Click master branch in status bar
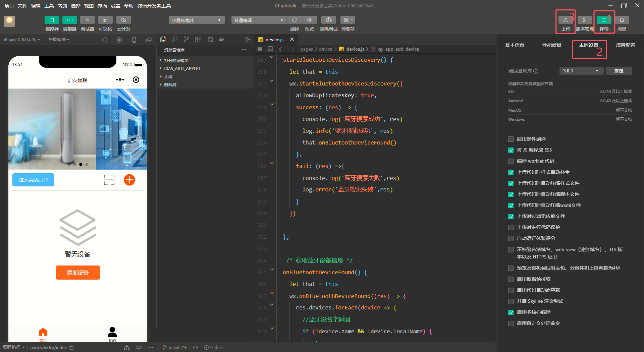 tap(174, 348)
